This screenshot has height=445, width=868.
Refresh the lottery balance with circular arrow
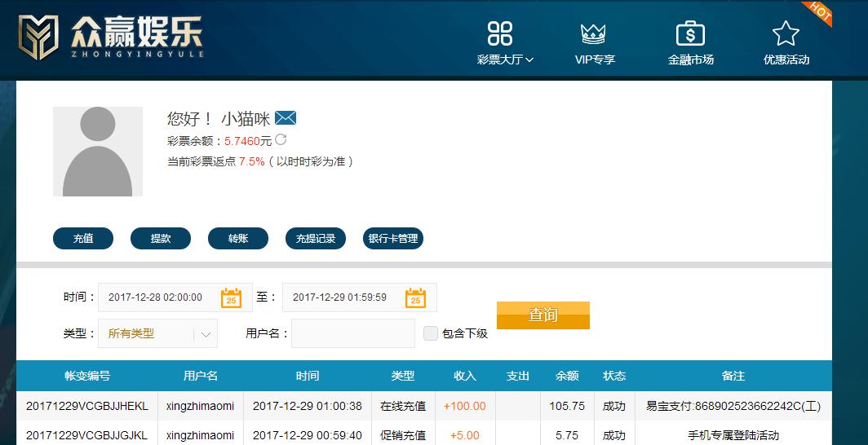point(281,139)
